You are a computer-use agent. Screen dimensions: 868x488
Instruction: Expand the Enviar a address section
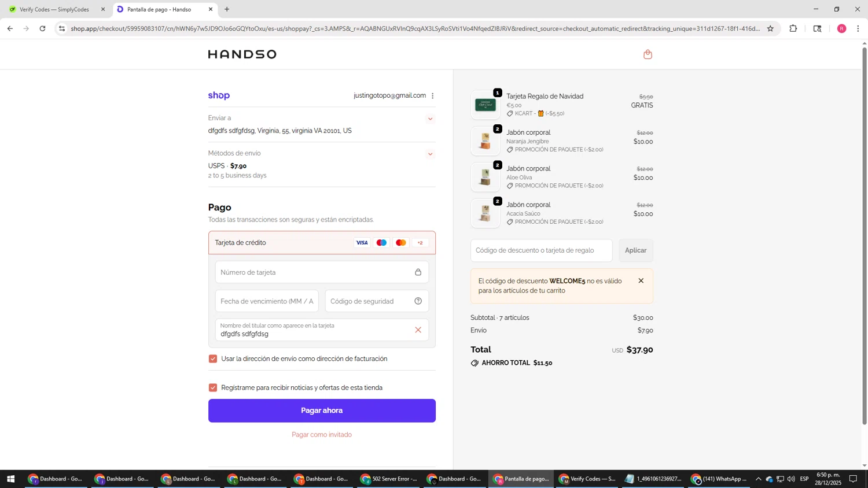(x=430, y=119)
